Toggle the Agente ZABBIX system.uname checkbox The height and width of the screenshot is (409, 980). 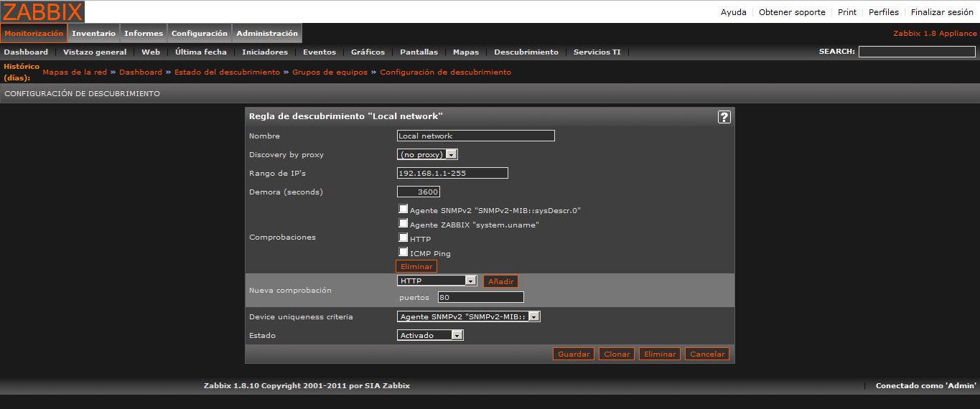pyautogui.click(x=403, y=224)
